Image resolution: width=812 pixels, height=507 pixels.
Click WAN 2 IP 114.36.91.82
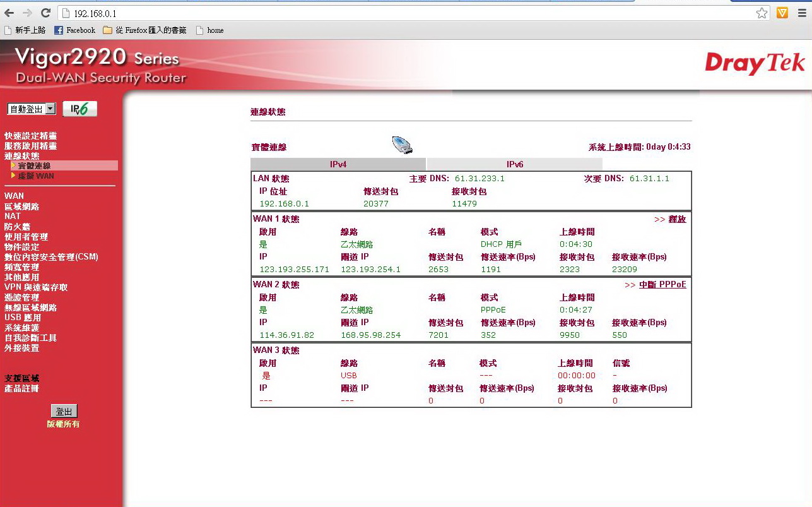286,335
